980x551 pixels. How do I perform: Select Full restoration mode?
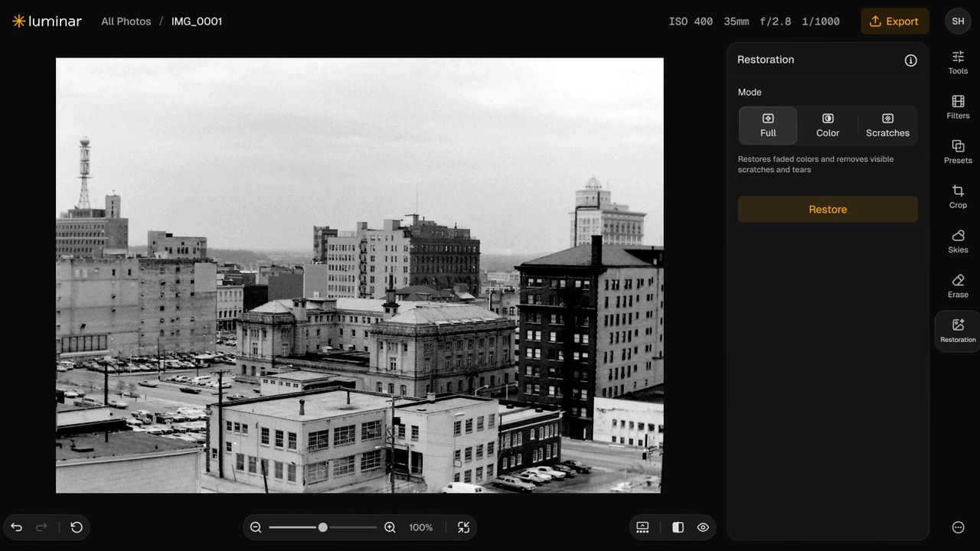pos(768,126)
